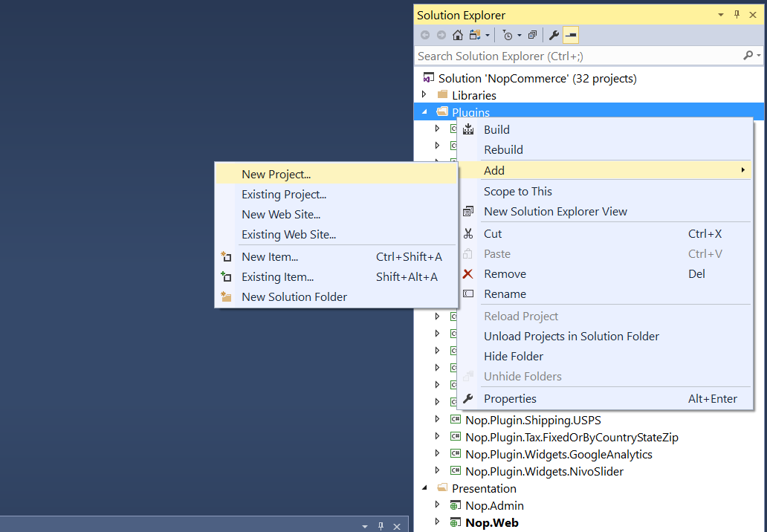Click the Collapse All icon
The image size is (767, 532).
(x=533, y=35)
